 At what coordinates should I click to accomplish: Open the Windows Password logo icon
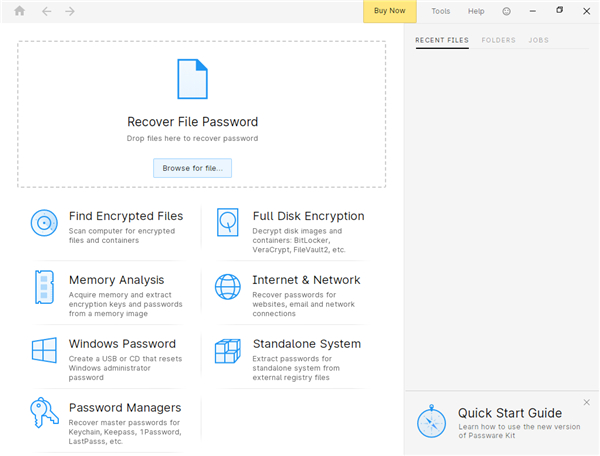click(44, 351)
